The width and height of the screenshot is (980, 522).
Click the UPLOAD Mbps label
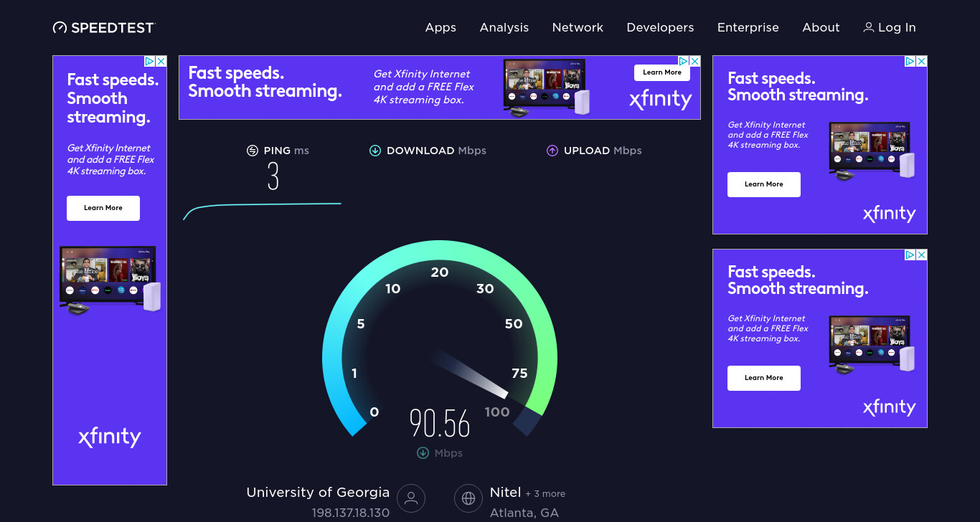[603, 151]
